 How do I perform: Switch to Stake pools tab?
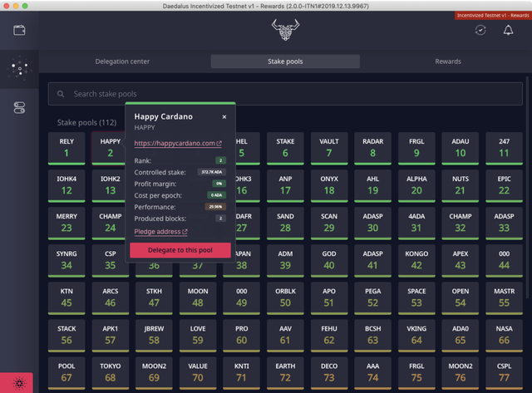285,61
